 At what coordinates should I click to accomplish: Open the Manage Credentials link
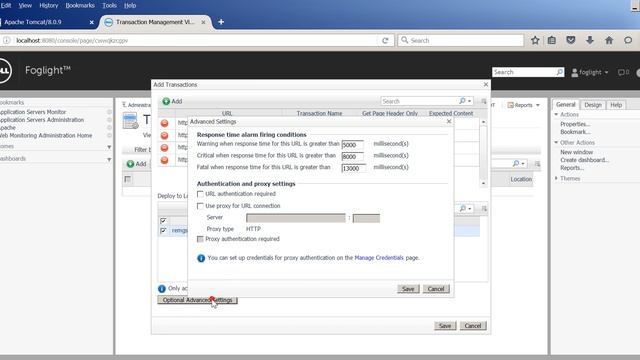tap(379, 258)
